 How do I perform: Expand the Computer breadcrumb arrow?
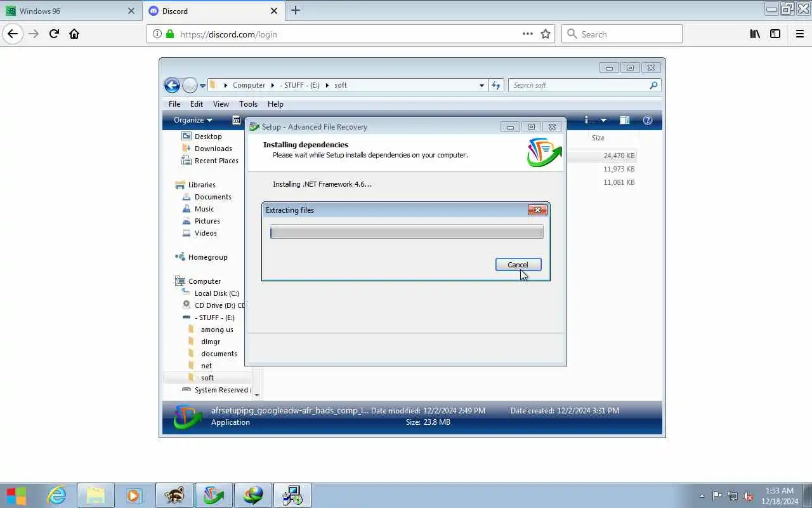[272, 85]
